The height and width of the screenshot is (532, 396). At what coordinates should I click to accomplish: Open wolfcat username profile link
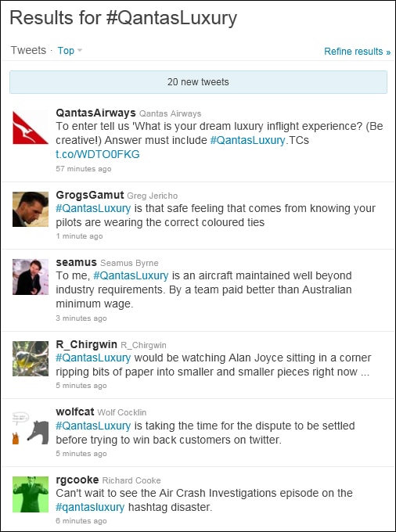click(75, 412)
